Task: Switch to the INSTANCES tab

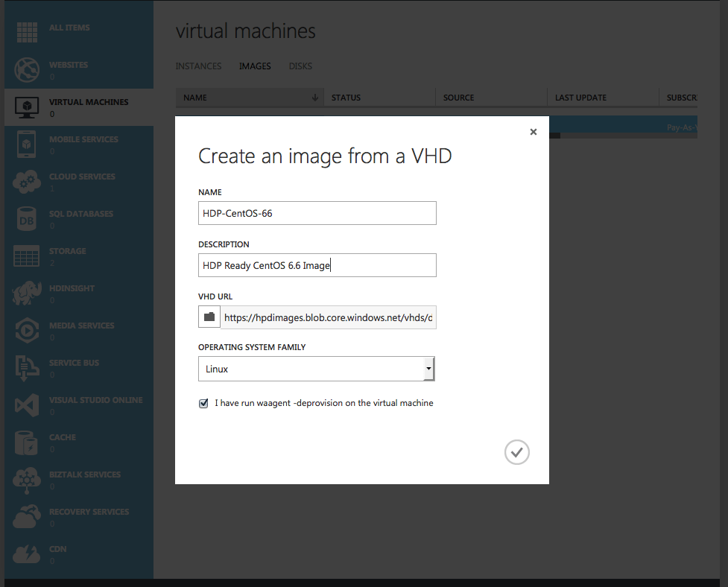Action: click(198, 66)
